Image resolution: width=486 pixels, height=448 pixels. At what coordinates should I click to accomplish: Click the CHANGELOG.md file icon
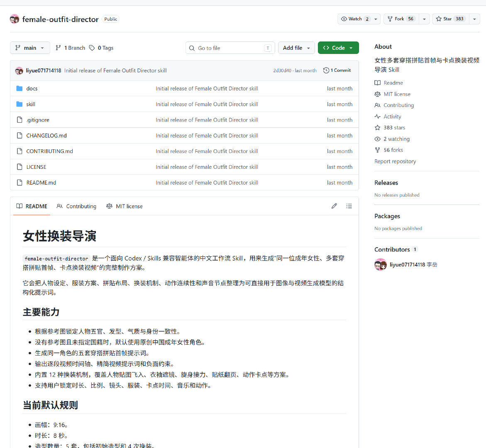coord(20,135)
